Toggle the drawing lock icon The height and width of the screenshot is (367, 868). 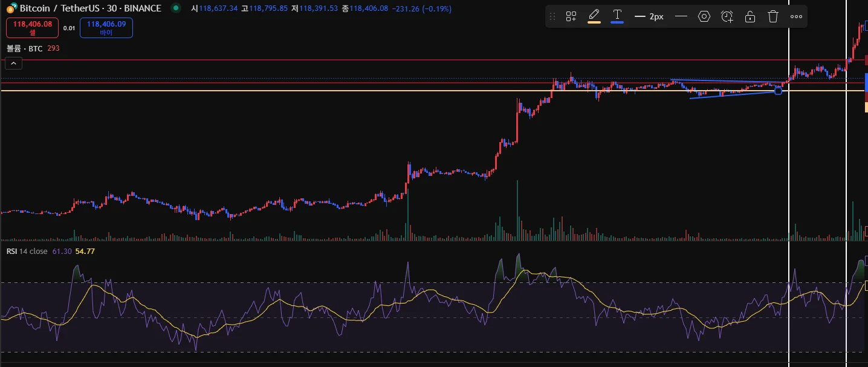(x=750, y=16)
